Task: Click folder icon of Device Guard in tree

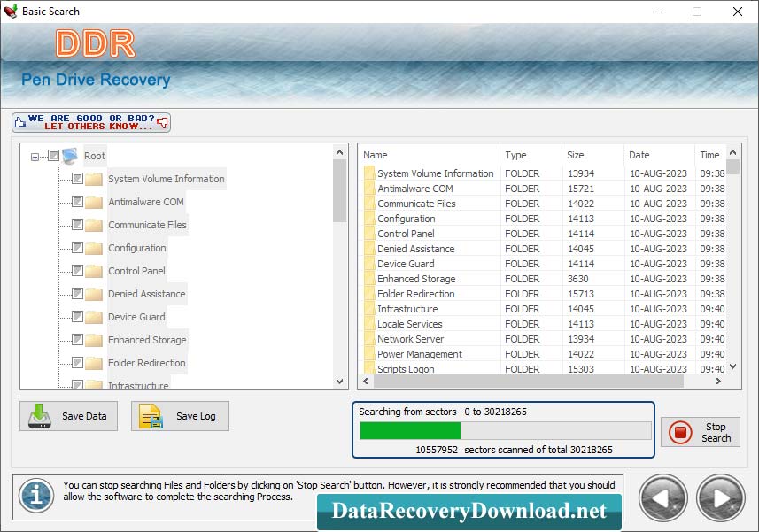Action: click(94, 317)
